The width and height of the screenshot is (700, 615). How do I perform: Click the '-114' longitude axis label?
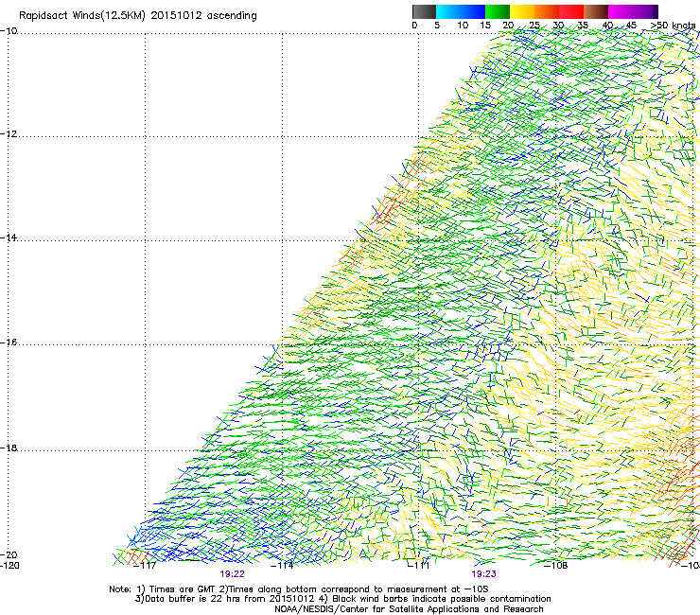[282, 566]
